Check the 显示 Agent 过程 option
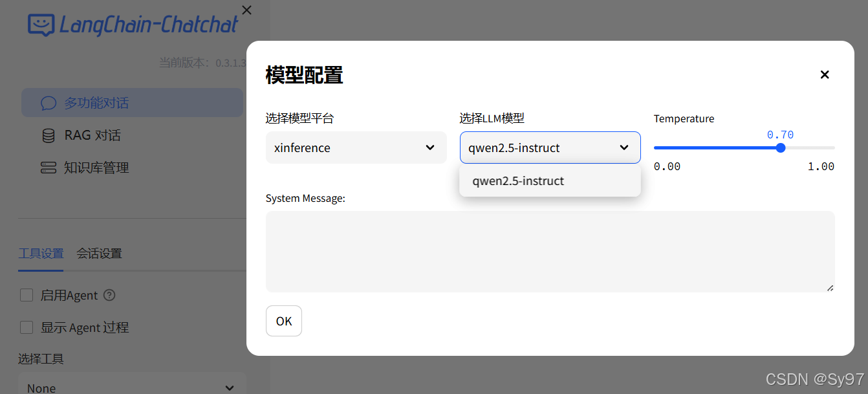Image resolution: width=868 pixels, height=394 pixels. pos(27,327)
